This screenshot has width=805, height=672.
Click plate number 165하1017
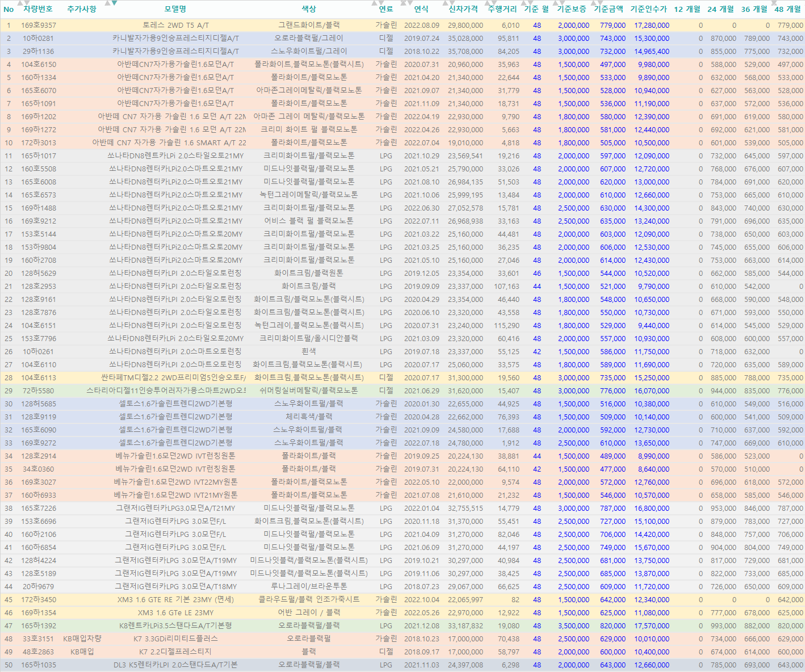coord(39,156)
